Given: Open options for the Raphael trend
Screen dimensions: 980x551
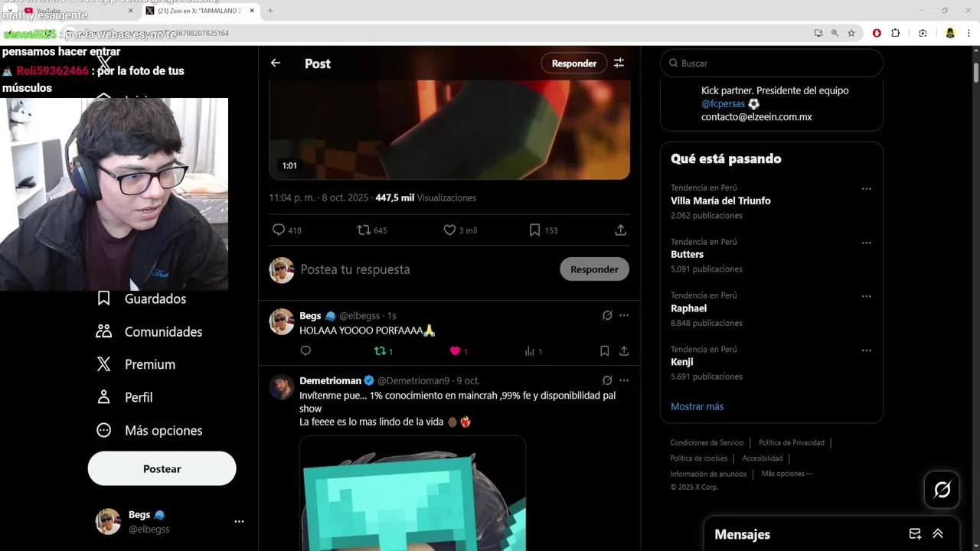Looking at the screenshot, I should tap(866, 296).
